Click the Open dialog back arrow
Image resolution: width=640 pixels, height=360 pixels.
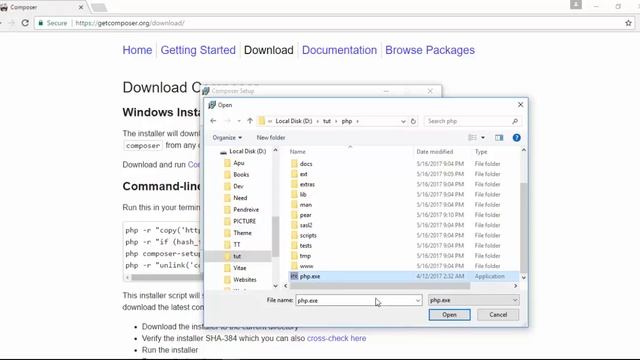point(213,121)
